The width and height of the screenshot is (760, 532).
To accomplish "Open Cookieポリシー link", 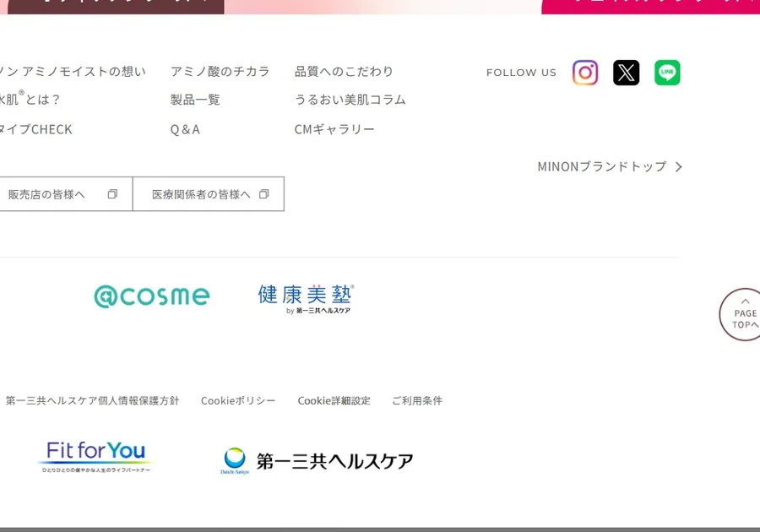I will pos(238,401).
